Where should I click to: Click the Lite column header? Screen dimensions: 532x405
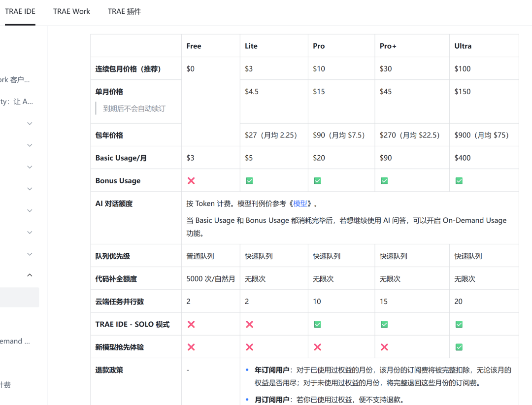(x=251, y=46)
